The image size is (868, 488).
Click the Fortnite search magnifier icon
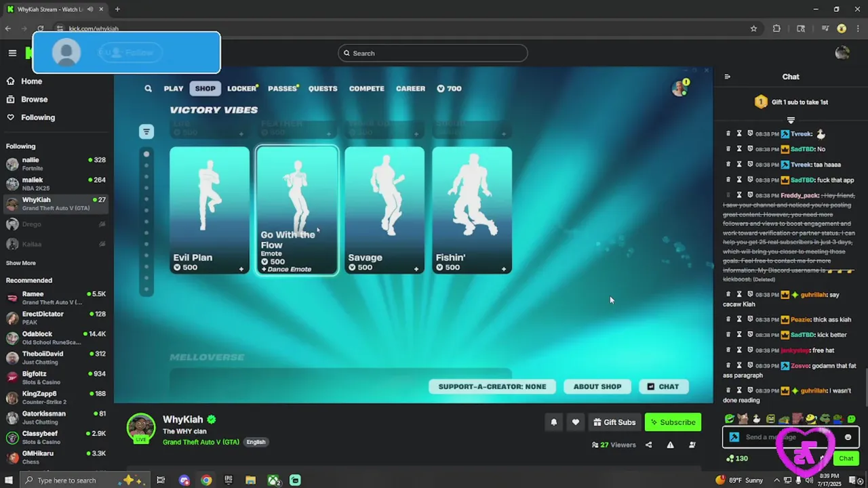pyautogui.click(x=148, y=88)
